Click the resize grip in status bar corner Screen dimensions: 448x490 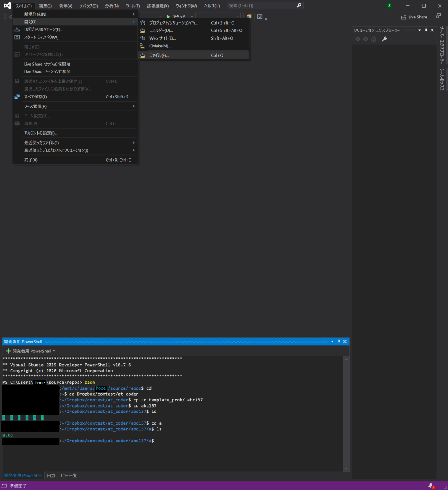click(445, 487)
